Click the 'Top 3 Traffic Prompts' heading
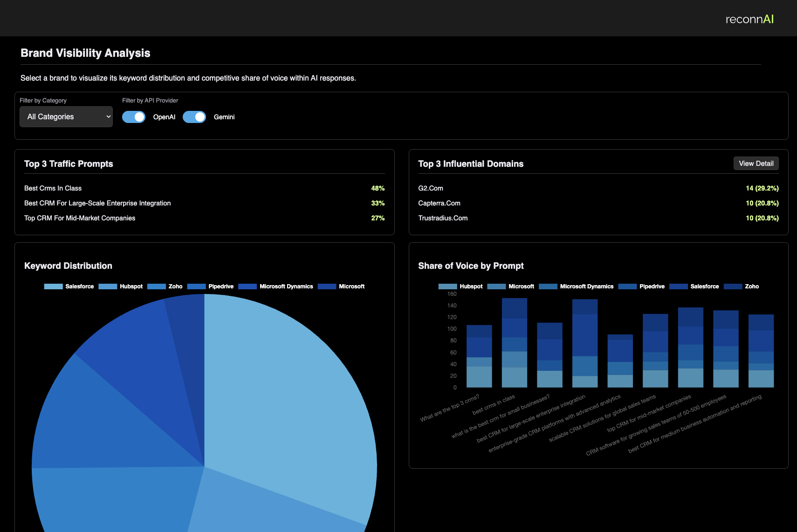 pyautogui.click(x=69, y=164)
